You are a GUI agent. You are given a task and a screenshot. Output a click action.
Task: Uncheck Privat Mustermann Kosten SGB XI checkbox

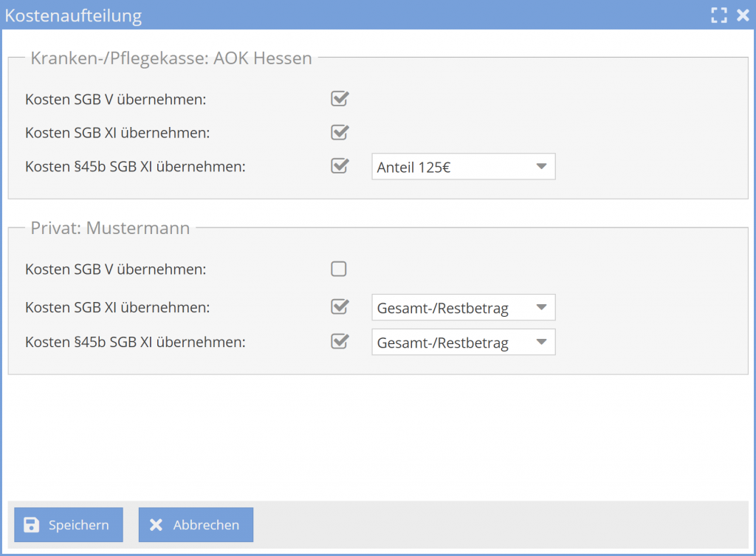point(339,307)
